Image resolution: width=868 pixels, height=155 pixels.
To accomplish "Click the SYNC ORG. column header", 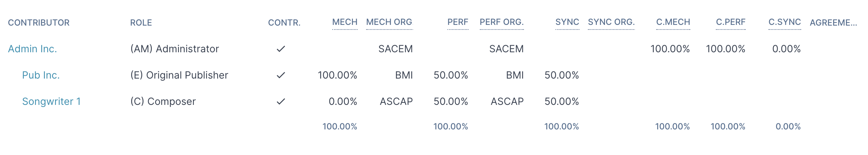I will click(x=611, y=22).
